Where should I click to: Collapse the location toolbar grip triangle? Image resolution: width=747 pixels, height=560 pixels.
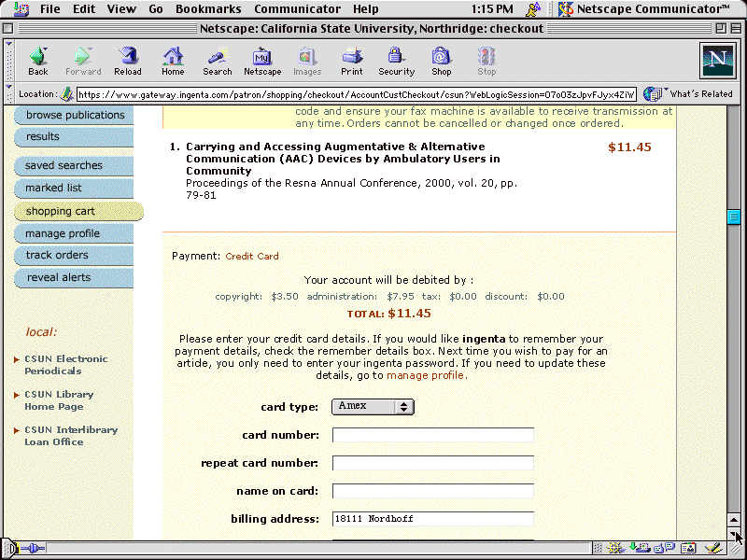[8, 87]
